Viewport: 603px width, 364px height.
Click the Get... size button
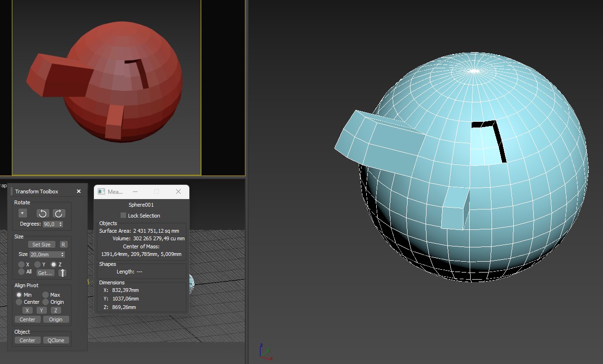pos(45,273)
